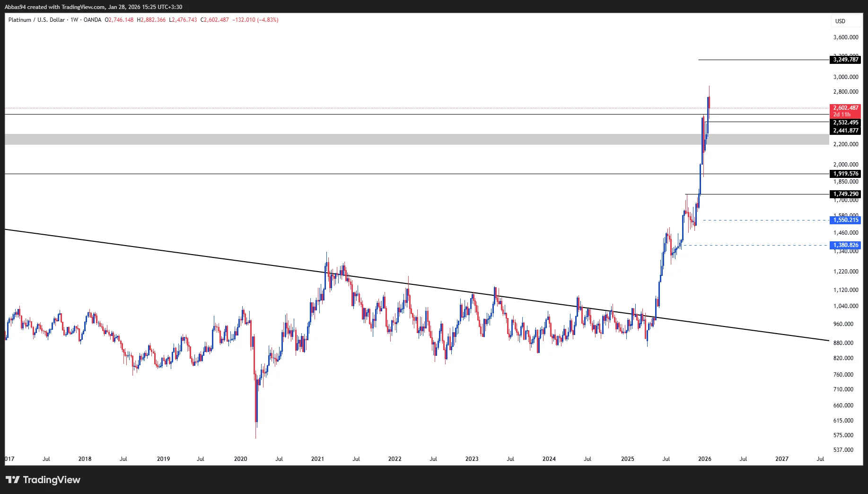Click the 1,919.576 horizontal line label

pyautogui.click(x=845, y=174)
